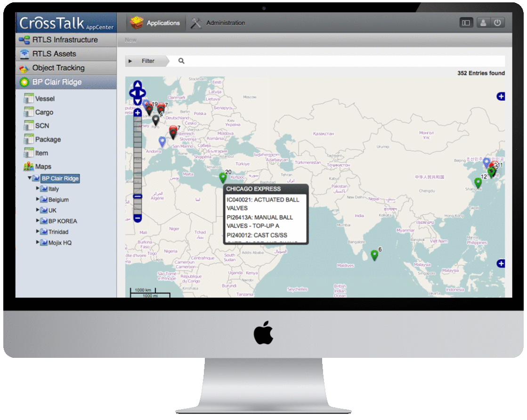
Task: Open the Administration tab
Action: tap(218, 23)
